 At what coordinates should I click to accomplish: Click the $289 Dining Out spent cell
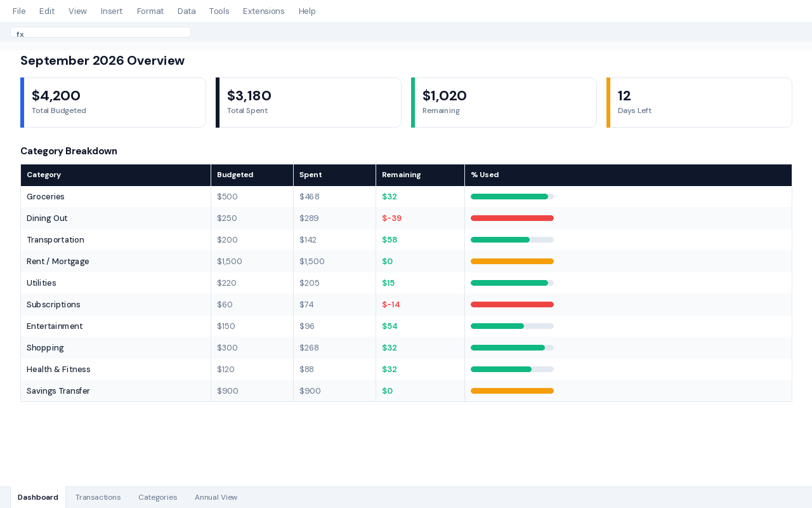334,218
